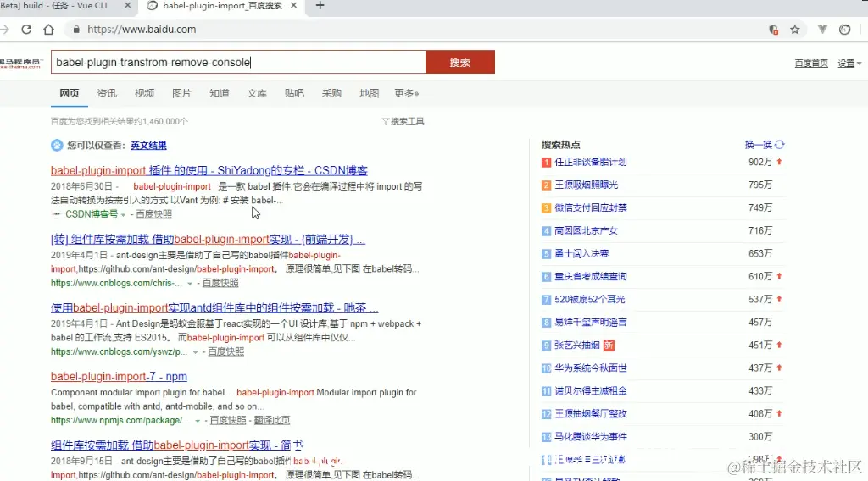Switch to the 采购 tab
Viewport: 868px width, 481px height.
coord(331,93)
